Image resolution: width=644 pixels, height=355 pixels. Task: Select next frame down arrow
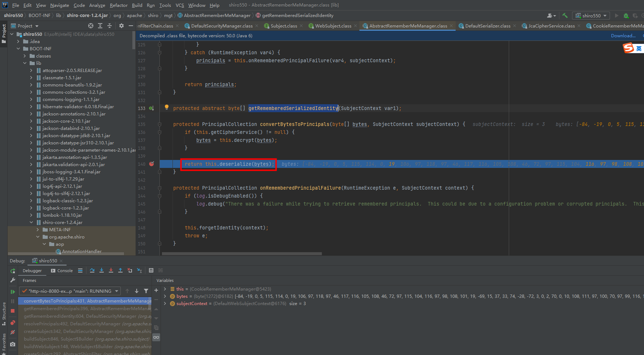[x=137, y=291]
